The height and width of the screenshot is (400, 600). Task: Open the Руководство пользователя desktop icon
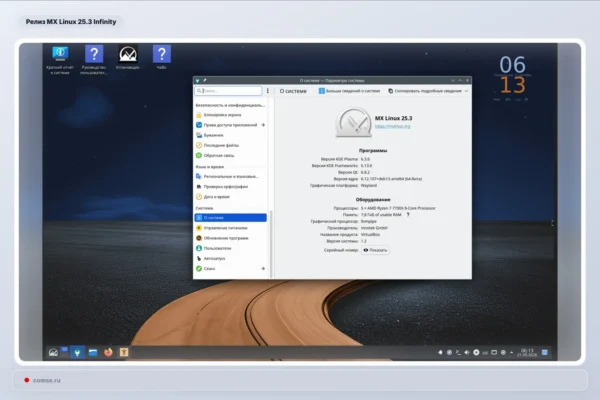click(x=94, y=59)
